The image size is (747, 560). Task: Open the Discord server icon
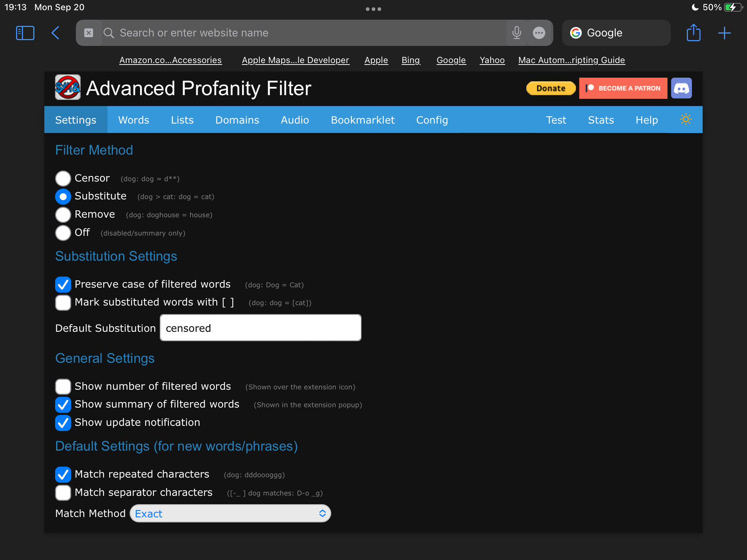click(x=682, y=88)
